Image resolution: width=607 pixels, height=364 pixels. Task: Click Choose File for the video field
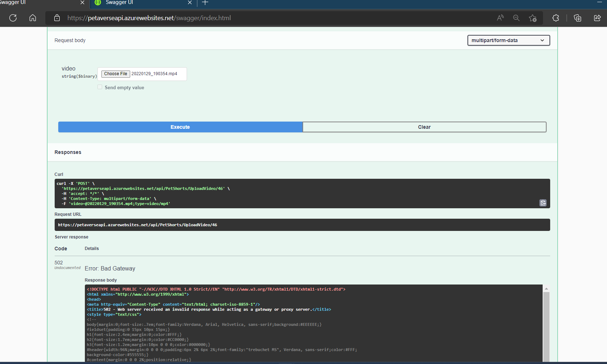click(x=115, y=74)
